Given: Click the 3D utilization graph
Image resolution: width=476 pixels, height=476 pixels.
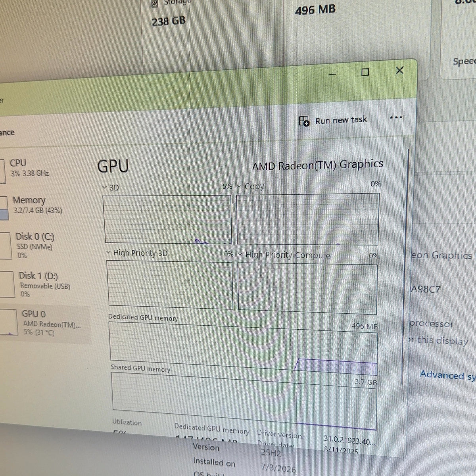Looking at the screenshot, I should click(x=168, y=219).
